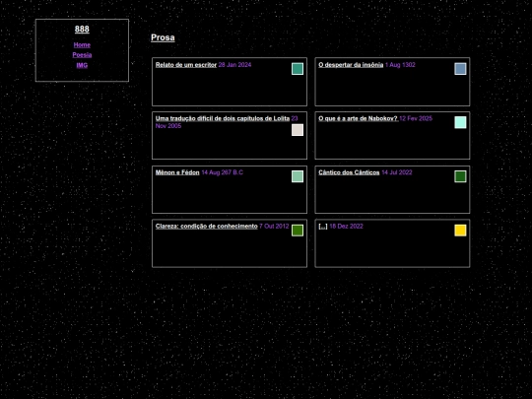Click the date 28 Jan 2024
Screen dimensions: 532x399
click(x=234, y=65)
